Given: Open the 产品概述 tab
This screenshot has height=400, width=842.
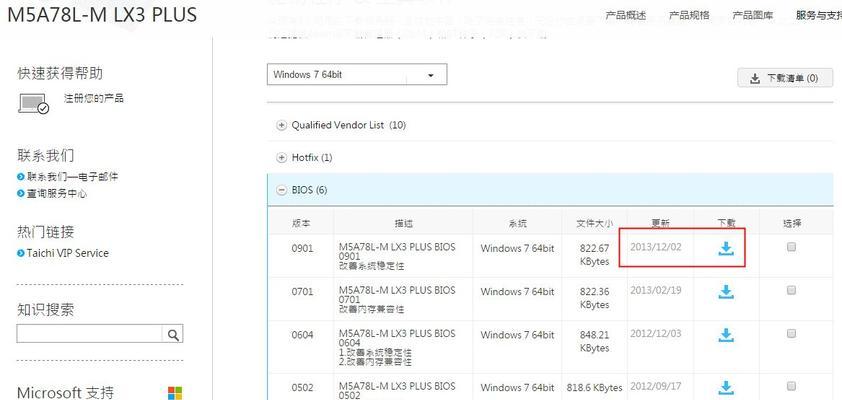Looking at the screenshot, I should click(x=626, y=15).
